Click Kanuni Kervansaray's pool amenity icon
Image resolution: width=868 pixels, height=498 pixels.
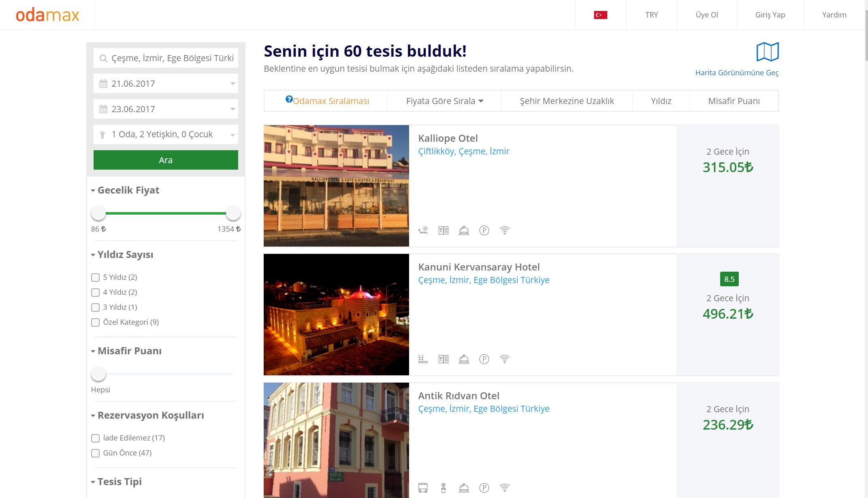coord(423,359)
